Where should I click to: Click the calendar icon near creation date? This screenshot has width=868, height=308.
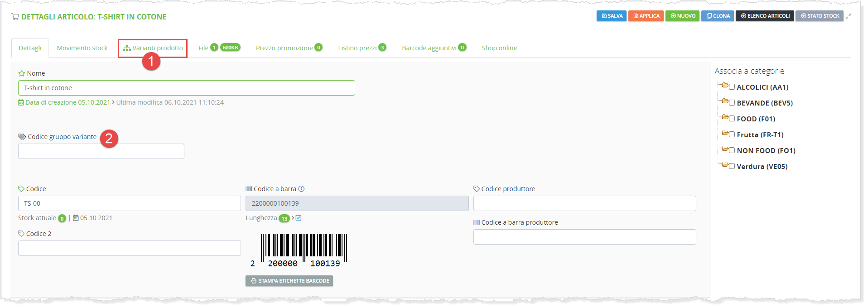click(x=21, y=102)
